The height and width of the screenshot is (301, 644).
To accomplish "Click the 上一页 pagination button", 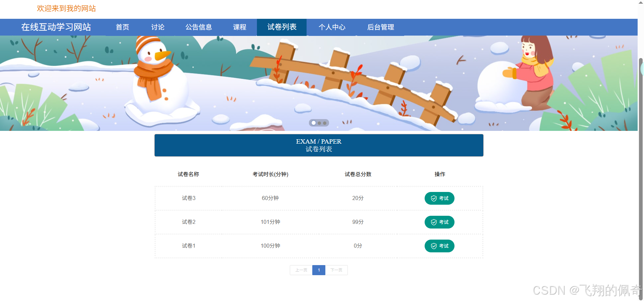I will coord(301,270).
